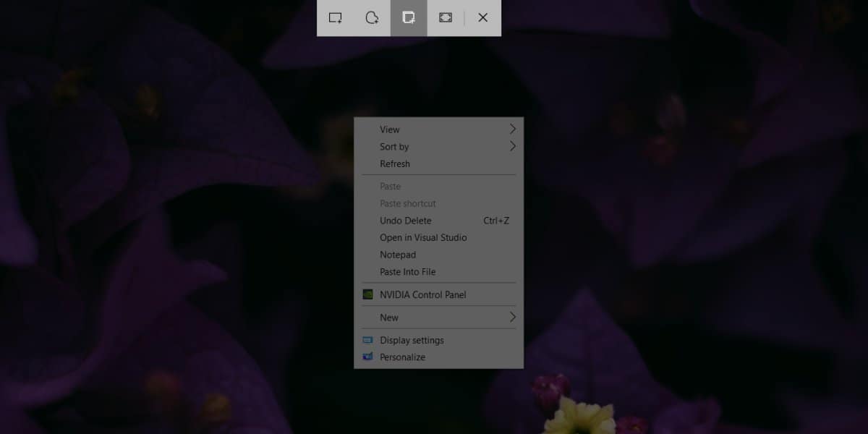868x434 pixels.
Task: Click the Display settings monitor icon
Action: tap(367, 340)
